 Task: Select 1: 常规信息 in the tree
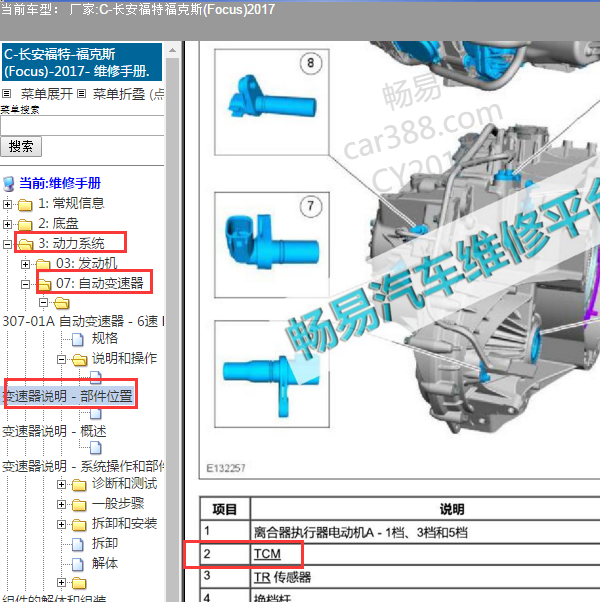(71, 203)
